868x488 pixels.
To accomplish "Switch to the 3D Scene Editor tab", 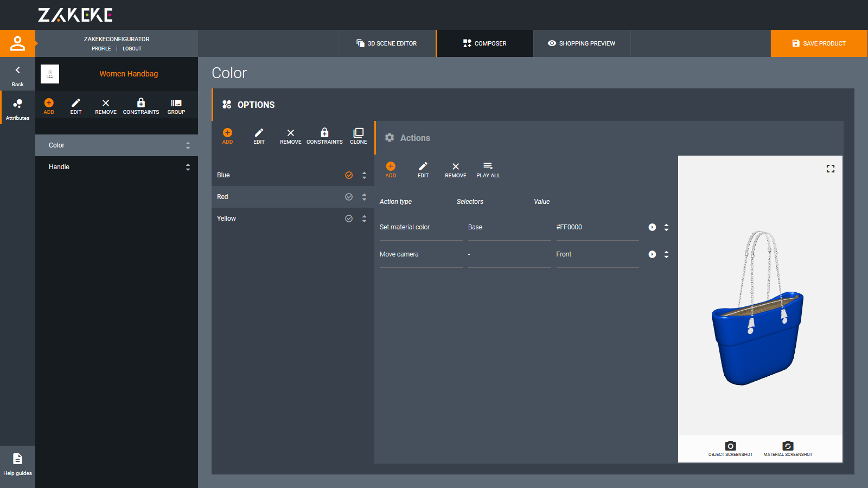I will [x=387, y=43].
